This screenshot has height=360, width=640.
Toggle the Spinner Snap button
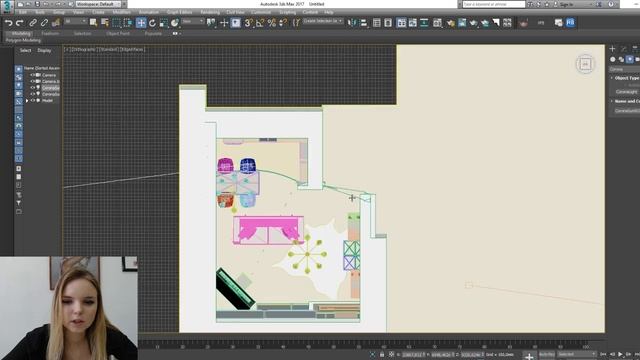[x=283, y=23]
